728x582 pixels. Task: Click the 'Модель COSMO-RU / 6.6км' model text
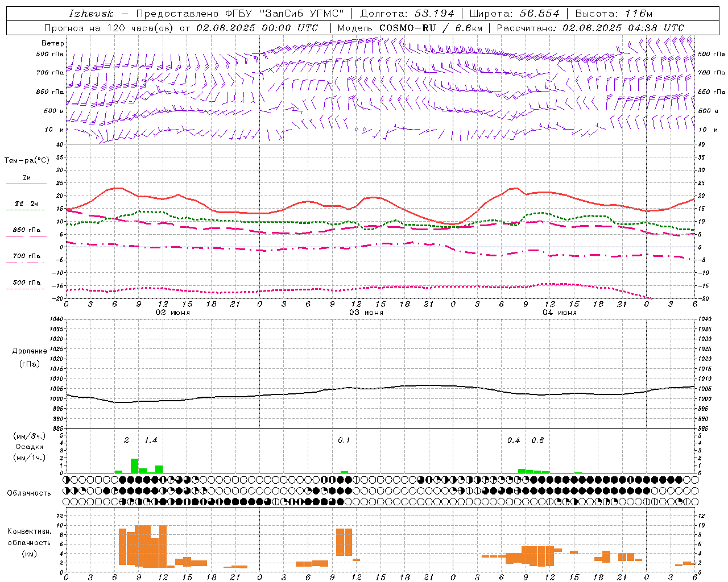[x=410, y=28]
